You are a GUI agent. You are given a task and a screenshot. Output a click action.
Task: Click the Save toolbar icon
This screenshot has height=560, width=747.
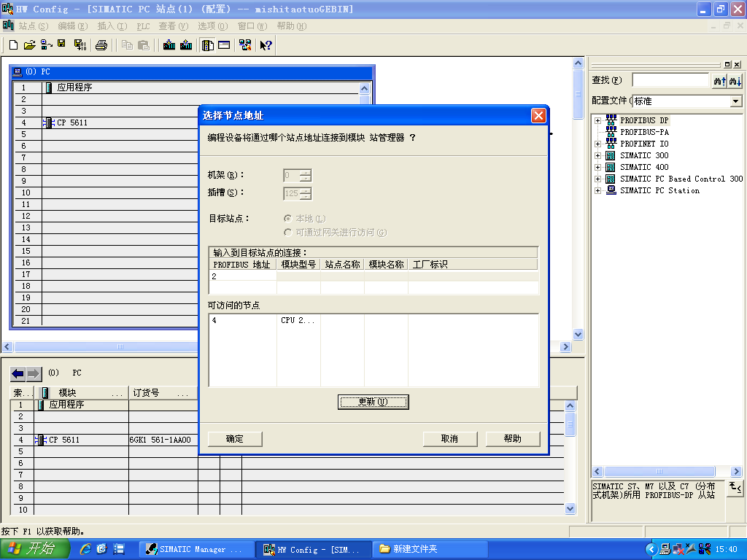tap(61, 44)
